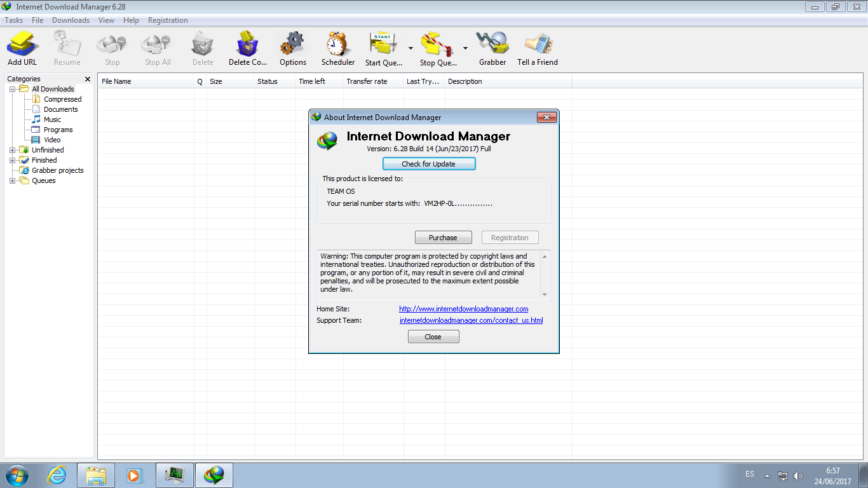Viewport: 868px width, 488px height.
Task: Open the Tasks menu
Action: 14,20
